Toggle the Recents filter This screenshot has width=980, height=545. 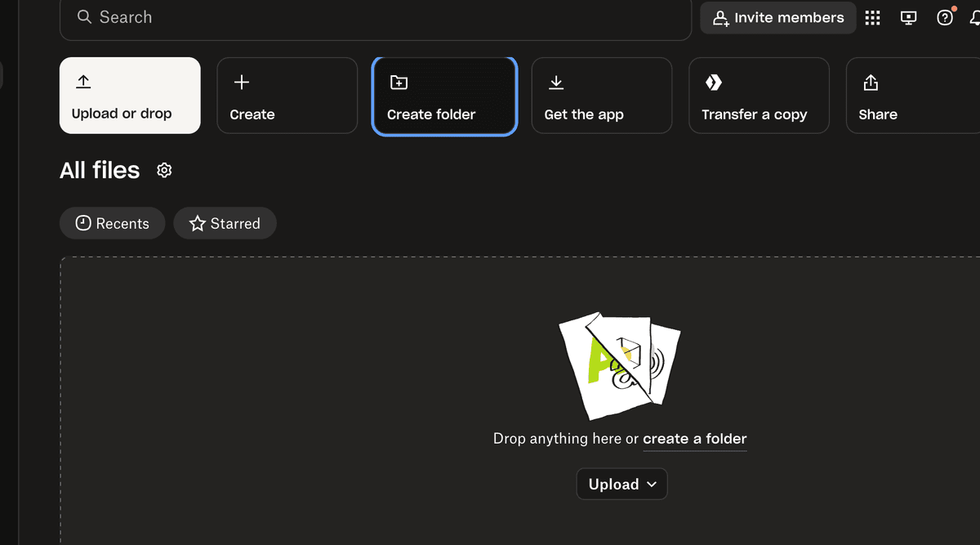coord(112,222)
